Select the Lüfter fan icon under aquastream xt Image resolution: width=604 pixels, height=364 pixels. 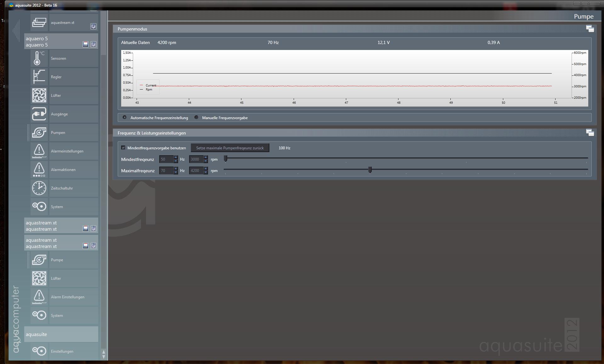(x=39, y=279)
